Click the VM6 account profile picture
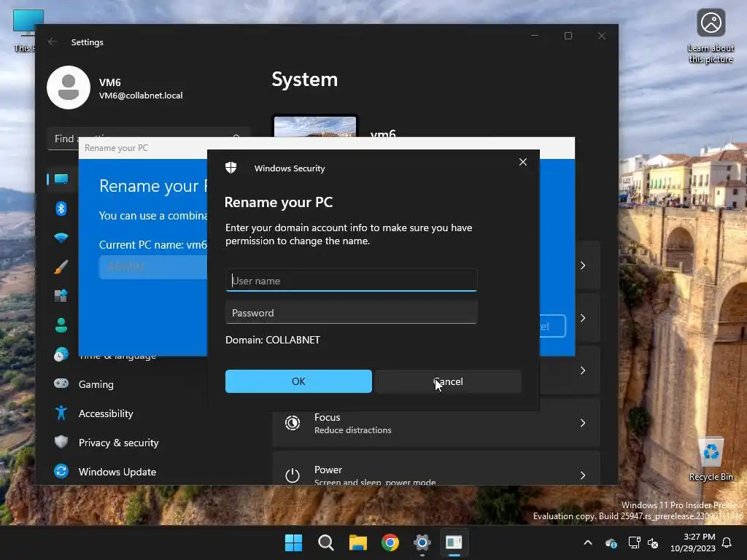The image size is (747, 560). coord(69,87)
